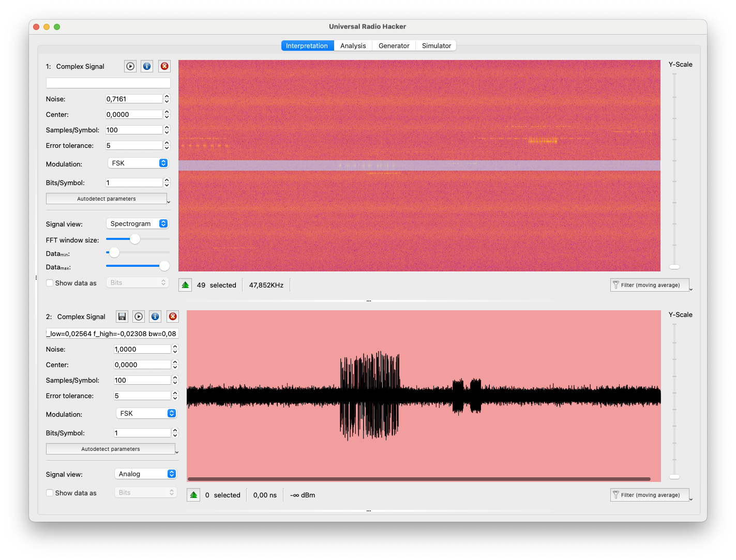Click green tree icon below spectrogram
Screen dimensions: 736x560
(185, 285)
